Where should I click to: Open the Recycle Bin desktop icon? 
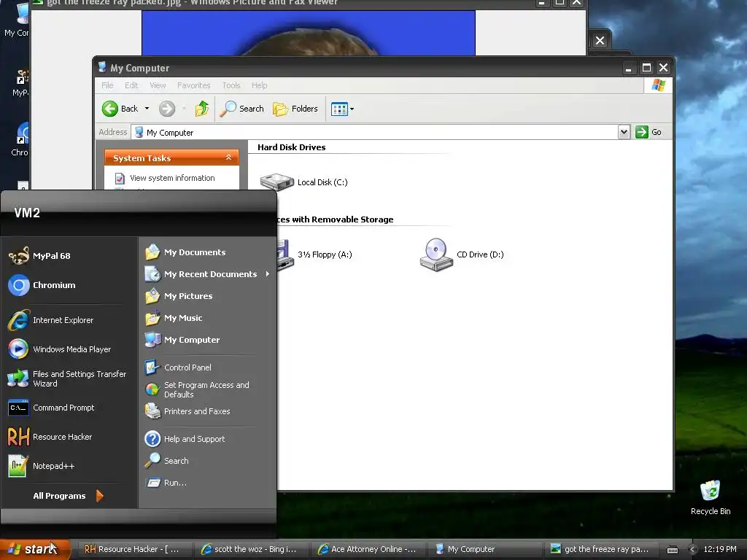[711, 497]
